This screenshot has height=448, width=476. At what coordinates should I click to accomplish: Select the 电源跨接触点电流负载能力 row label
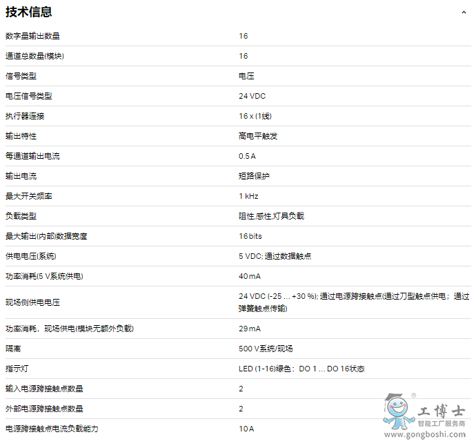point(52,429)
